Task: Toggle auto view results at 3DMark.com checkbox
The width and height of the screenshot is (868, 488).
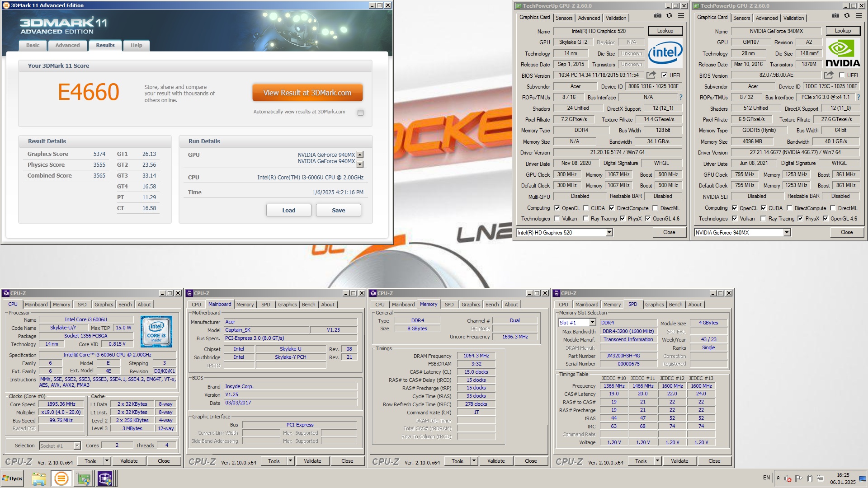Action: [360, 113]
